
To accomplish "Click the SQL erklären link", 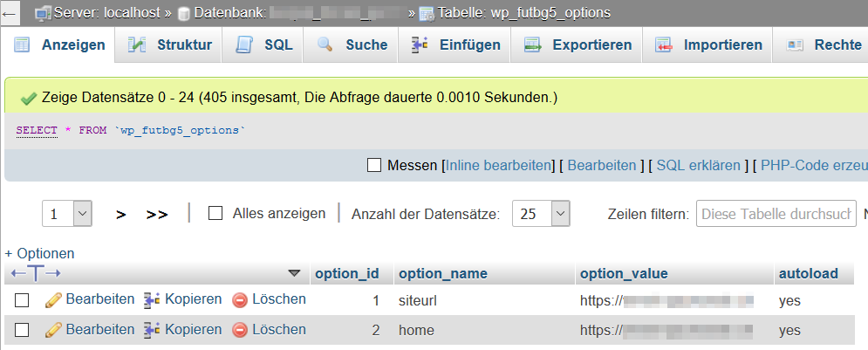I will click(698, 165).
